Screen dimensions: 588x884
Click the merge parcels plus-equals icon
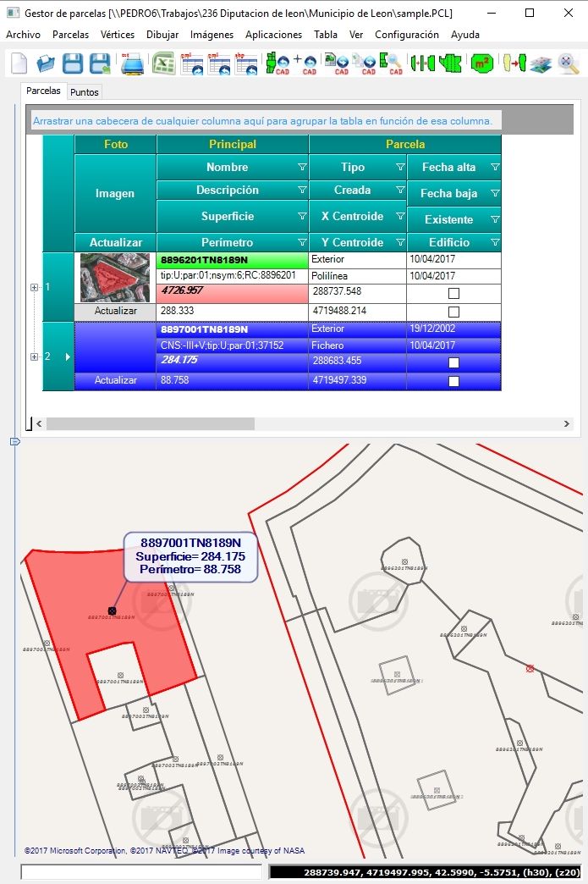[422, 64]
